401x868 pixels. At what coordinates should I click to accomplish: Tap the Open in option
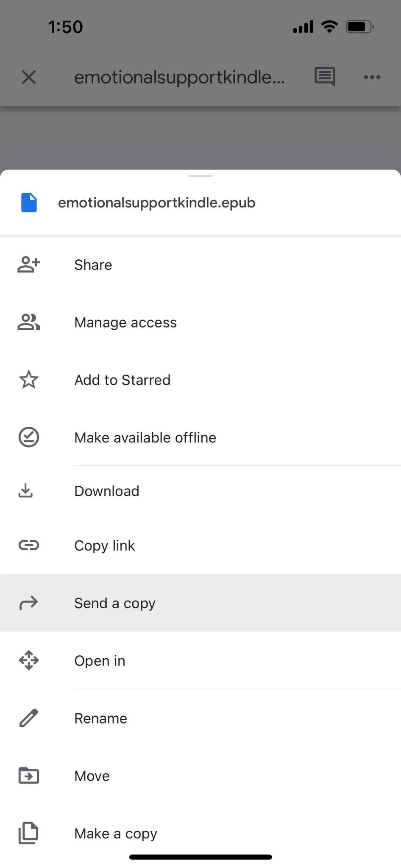point(200,660)
